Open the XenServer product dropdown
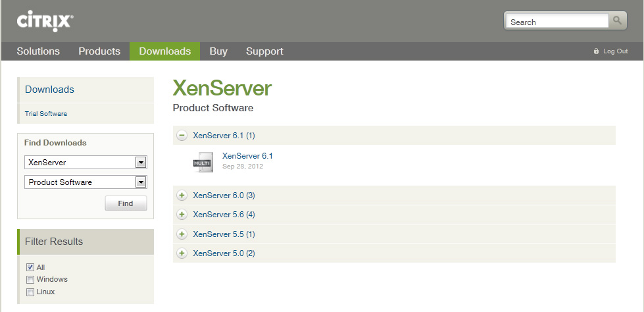The height and width of the screenshot is (312, 644). 86,163
